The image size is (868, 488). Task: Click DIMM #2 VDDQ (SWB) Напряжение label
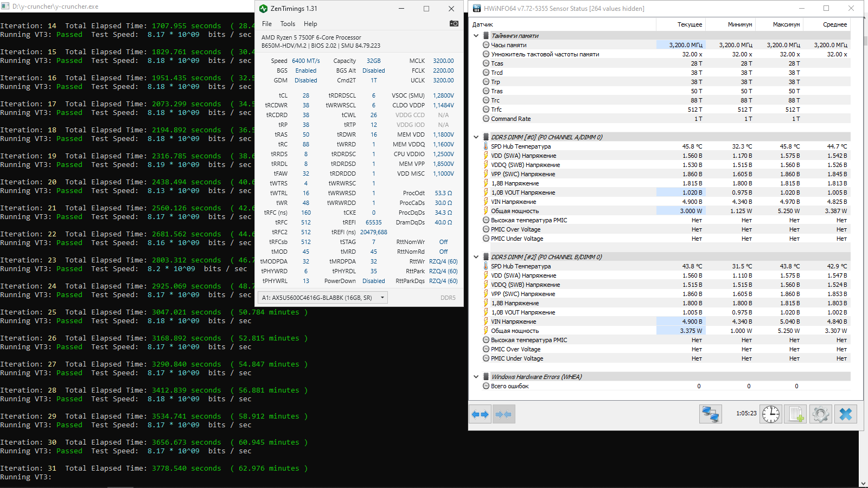point(526,285)
